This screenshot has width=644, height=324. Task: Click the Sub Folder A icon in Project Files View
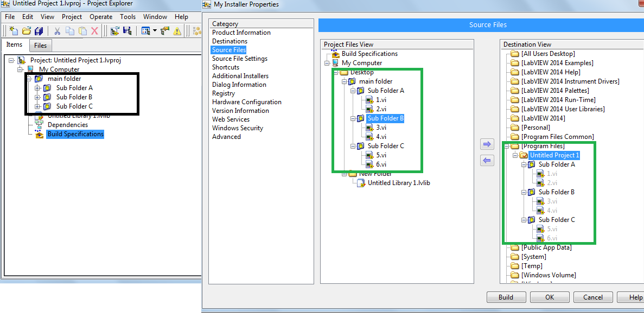point(361,91)
